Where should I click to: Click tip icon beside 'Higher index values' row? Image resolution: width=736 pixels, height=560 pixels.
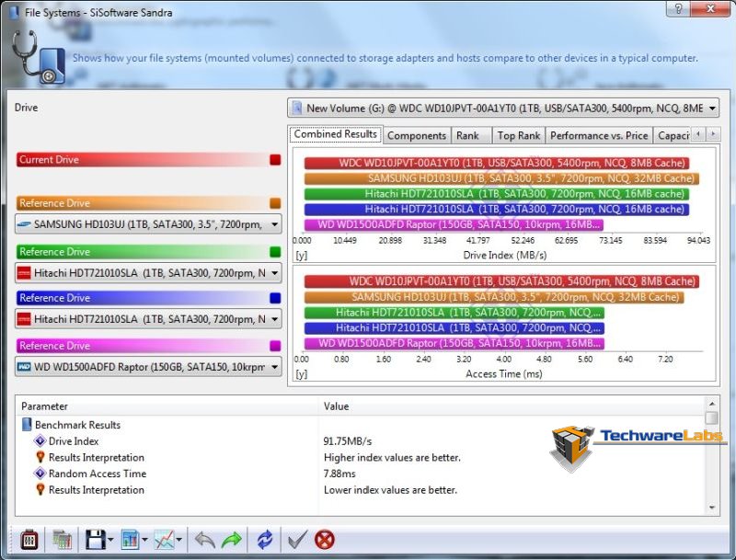pyautogui.click(x=40, y=457)
